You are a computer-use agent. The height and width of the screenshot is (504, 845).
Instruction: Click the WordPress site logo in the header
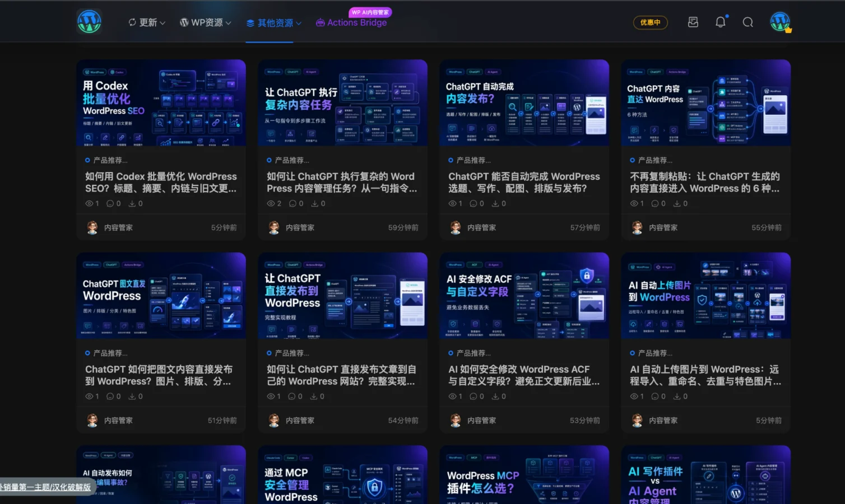(x=89, y=22)
